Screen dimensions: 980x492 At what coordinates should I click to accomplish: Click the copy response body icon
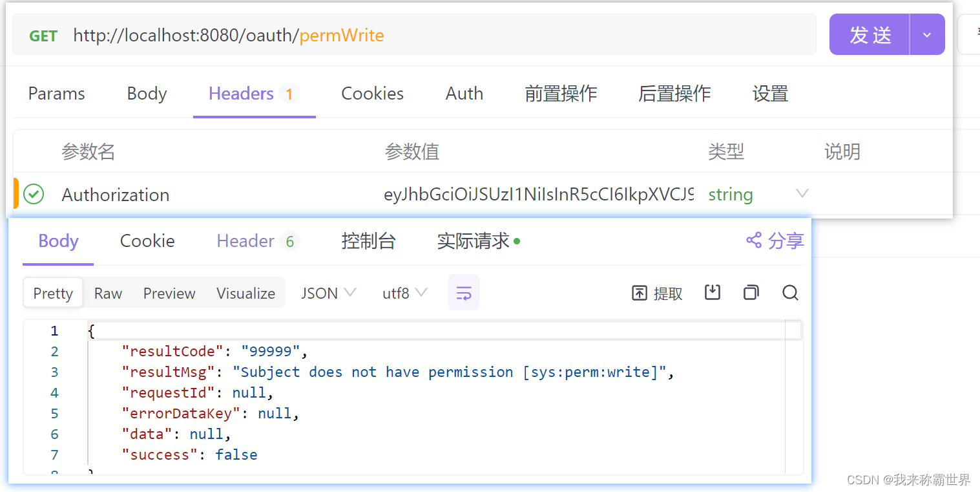pyautogui.click(x=751, y=292)
